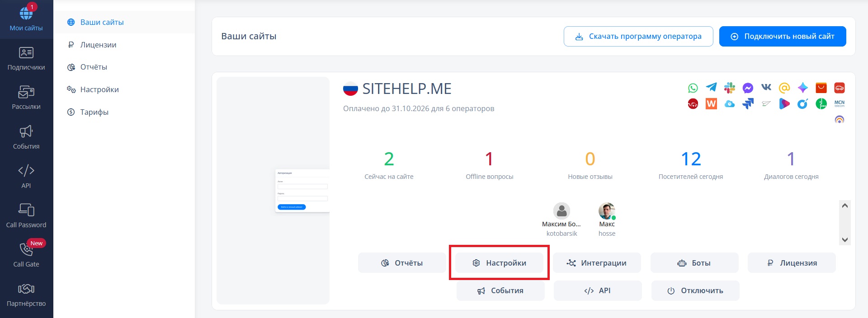The height and width of the screenshot is (318, 868).
Task: Click the green MegaFon icon
Action: click(x=821, y=104)
